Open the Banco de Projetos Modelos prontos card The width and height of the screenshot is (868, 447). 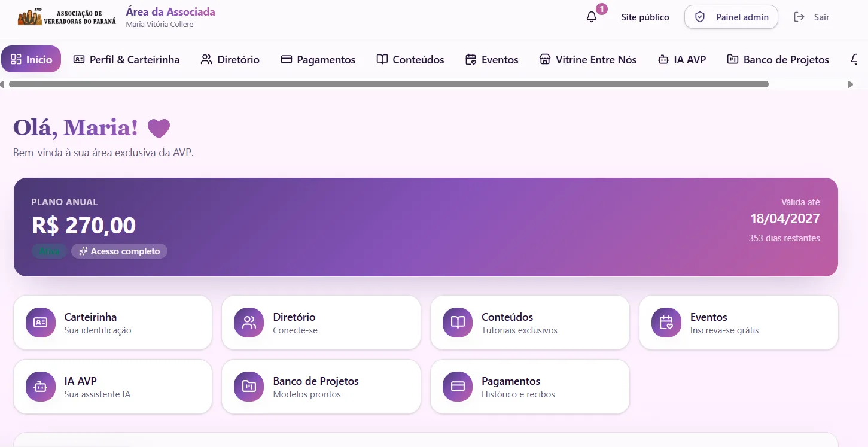pyautogui.click(x=321, y=387)
